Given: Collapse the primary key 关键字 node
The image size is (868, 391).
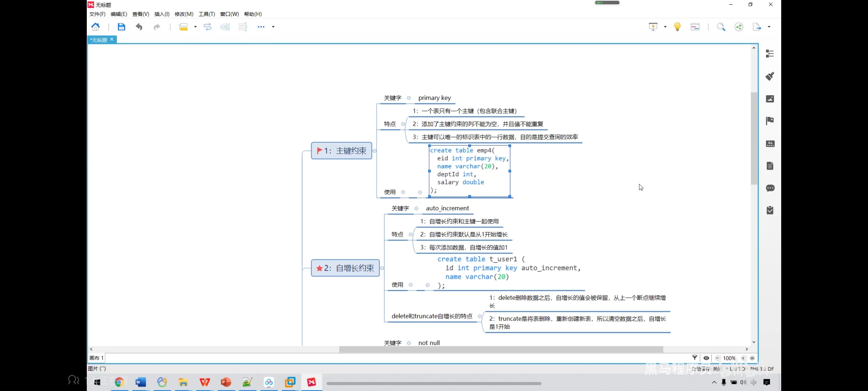Looking at the screenshot, I should pos(409,98).
